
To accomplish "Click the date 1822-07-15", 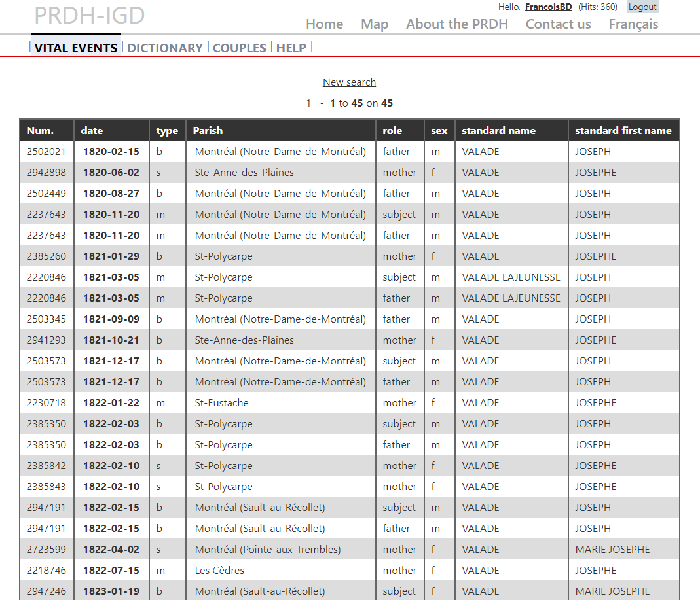I will click(111, 571).
